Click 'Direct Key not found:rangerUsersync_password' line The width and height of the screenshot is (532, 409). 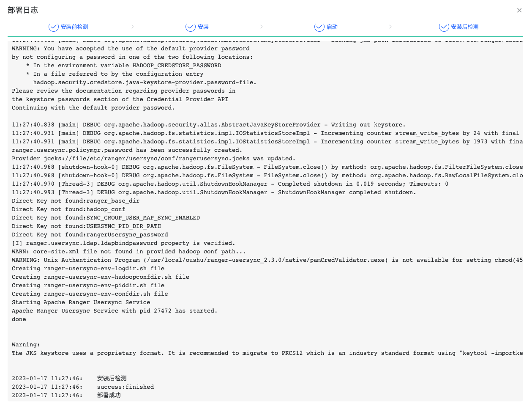[x=90, y=235]
